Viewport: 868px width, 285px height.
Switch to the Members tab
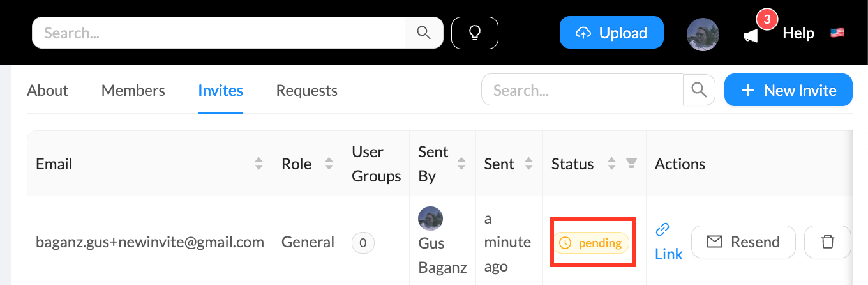point(133,91)
